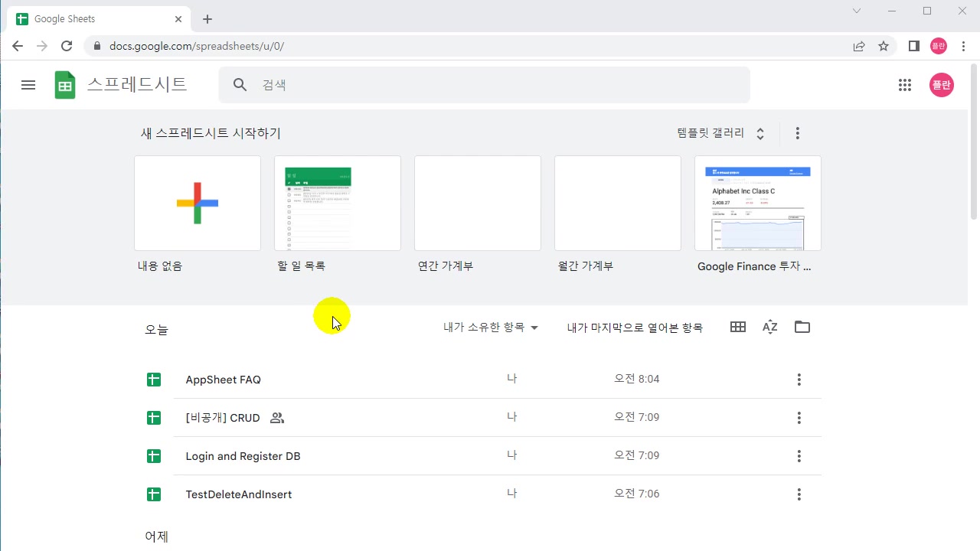Open the template section overflow menu

click(797, 132)
